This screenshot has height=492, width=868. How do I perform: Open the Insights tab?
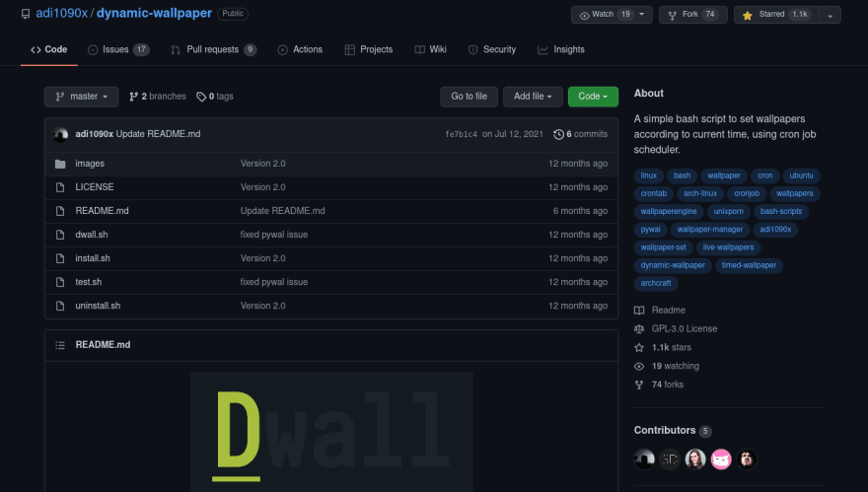coord(561,50)
